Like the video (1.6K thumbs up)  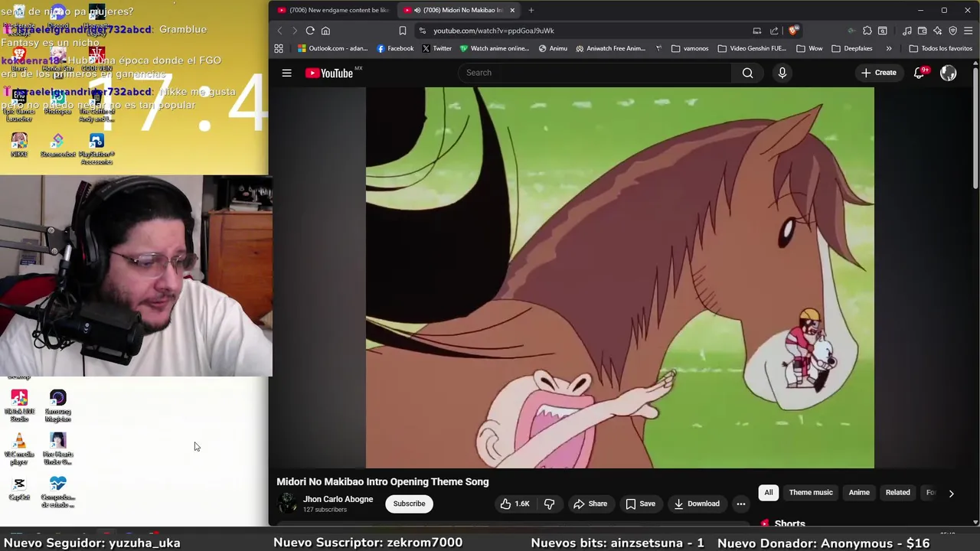[x=514, y=504]
